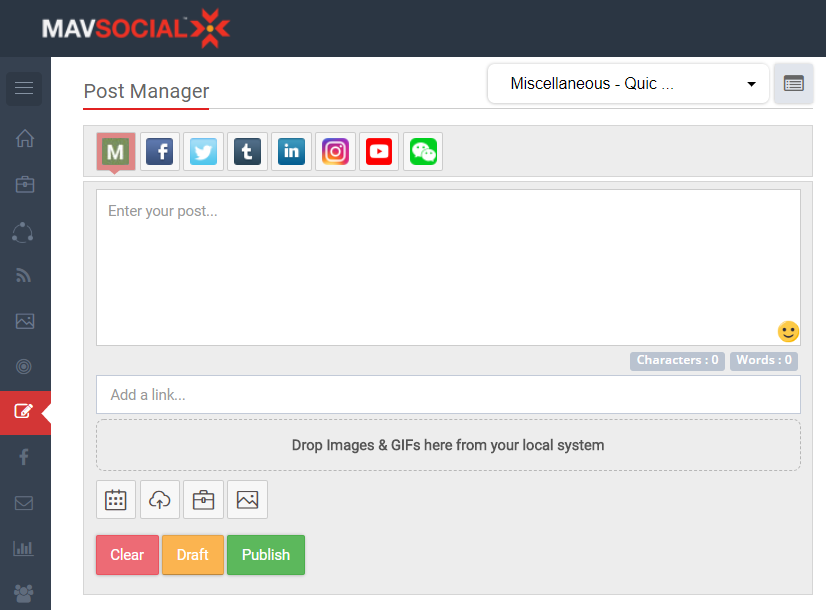Click the cloud upload icon
Viewport: 826px width, 610px height.
160,500
